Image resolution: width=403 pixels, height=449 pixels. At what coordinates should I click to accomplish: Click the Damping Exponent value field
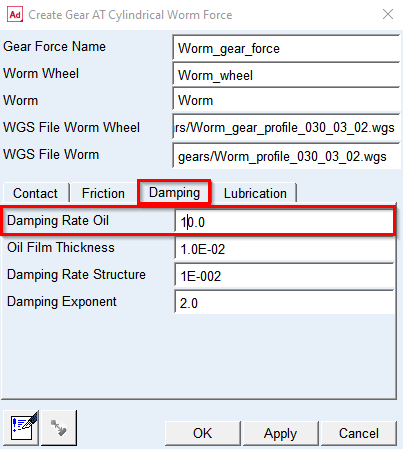click(284, 303)
